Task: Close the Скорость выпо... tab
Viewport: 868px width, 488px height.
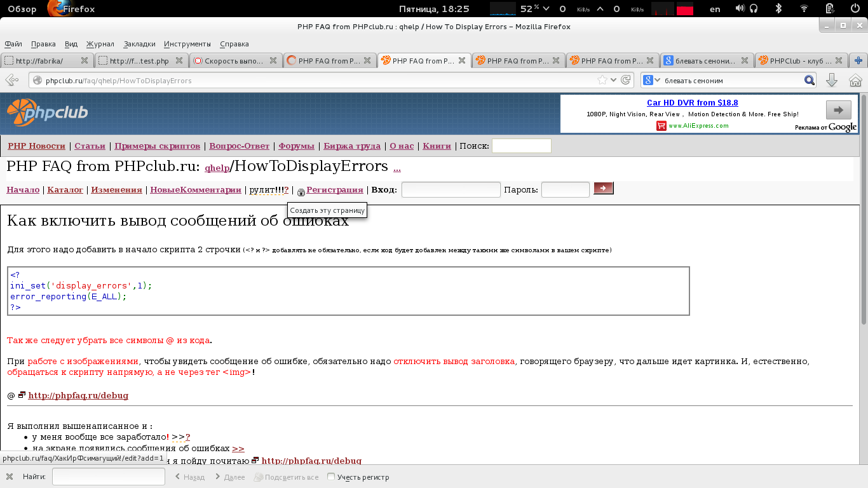Action: point(273,61)
